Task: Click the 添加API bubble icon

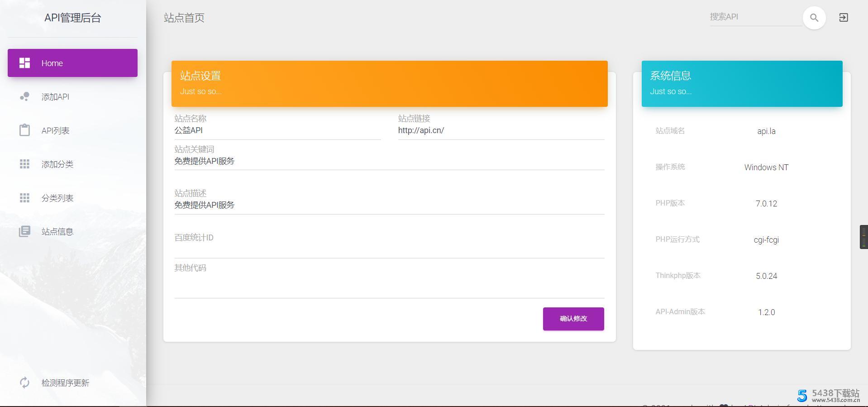Action: tap(24, 96)
